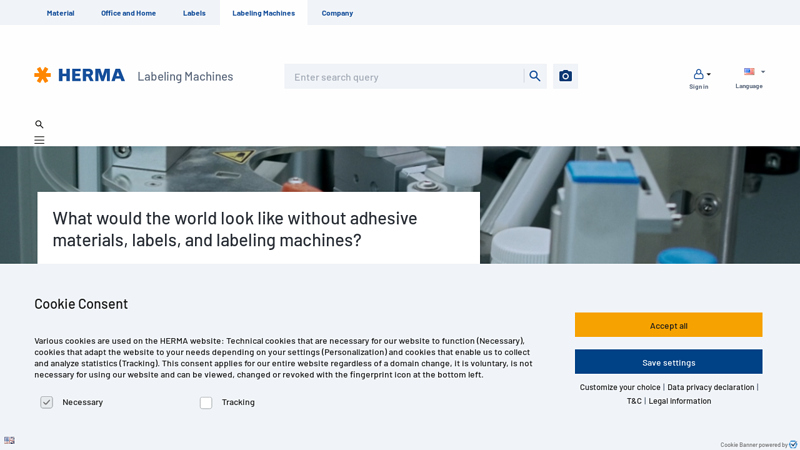
Task: Select the Labels tab
Action: pos(194,13)
